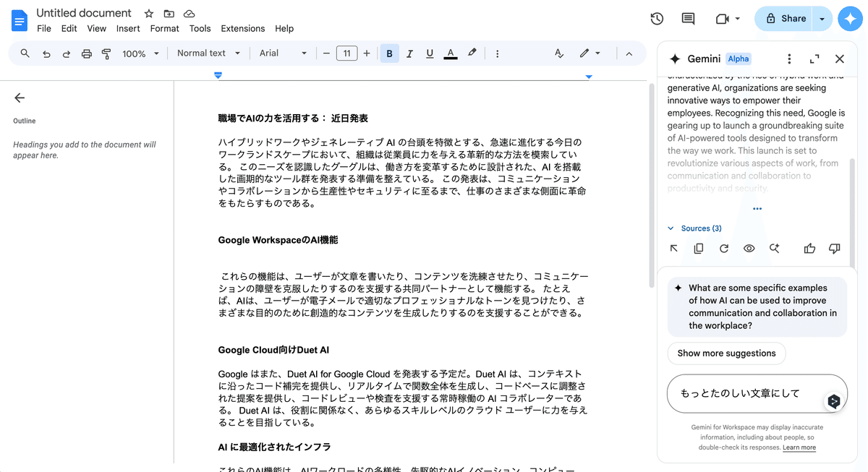The image size is (868, 472).
Task: Open the Insert menu
Action: pos(128,28)
